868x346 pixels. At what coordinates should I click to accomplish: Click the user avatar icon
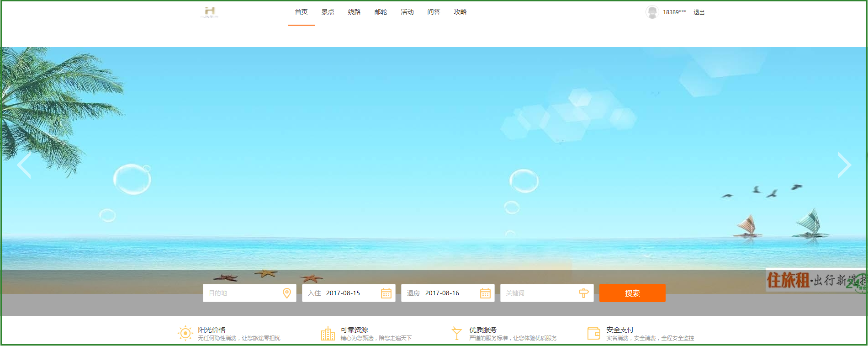click(x=652, y=12)
